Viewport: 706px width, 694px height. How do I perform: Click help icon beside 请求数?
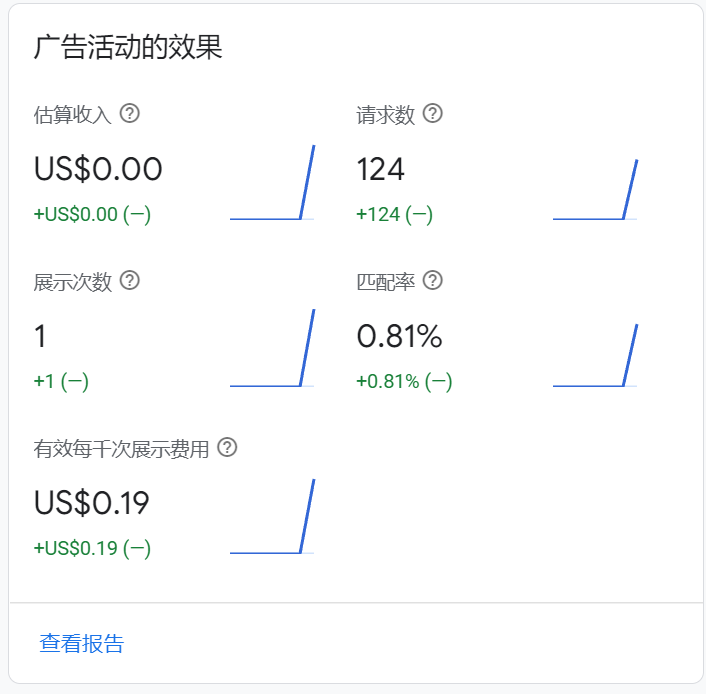(432, 113)
